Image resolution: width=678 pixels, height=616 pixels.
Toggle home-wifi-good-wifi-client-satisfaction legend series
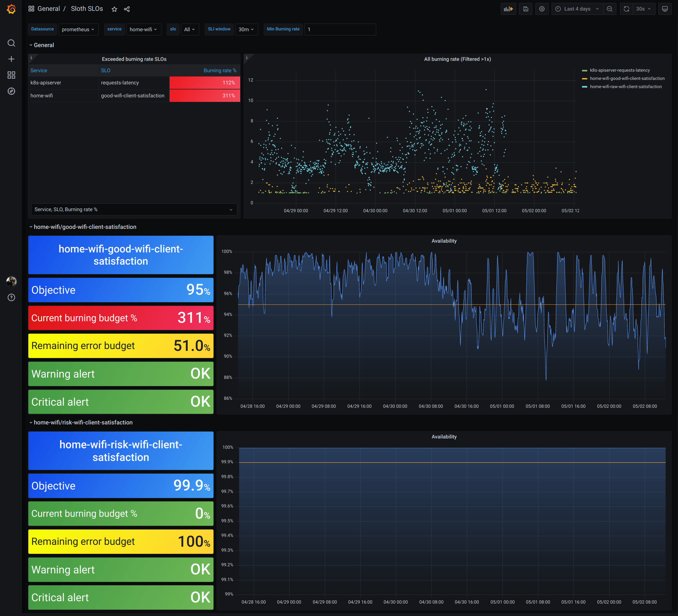[x=627, y=78]
